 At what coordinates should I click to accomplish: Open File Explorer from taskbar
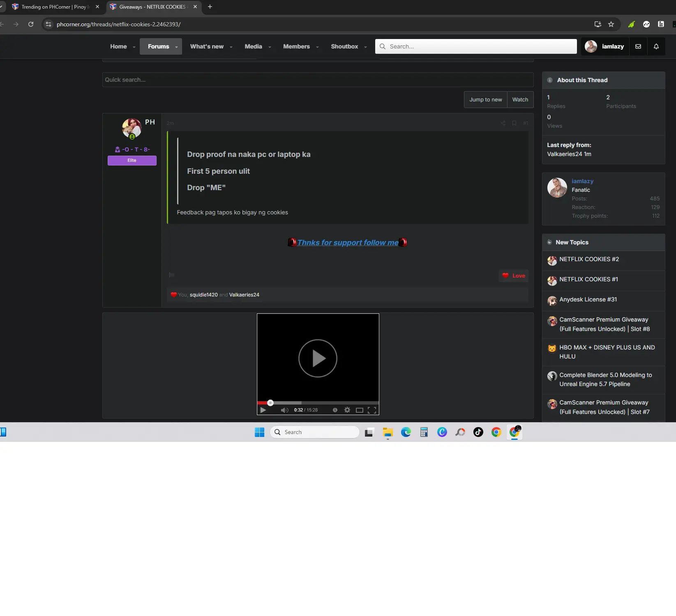coord(388,432)
